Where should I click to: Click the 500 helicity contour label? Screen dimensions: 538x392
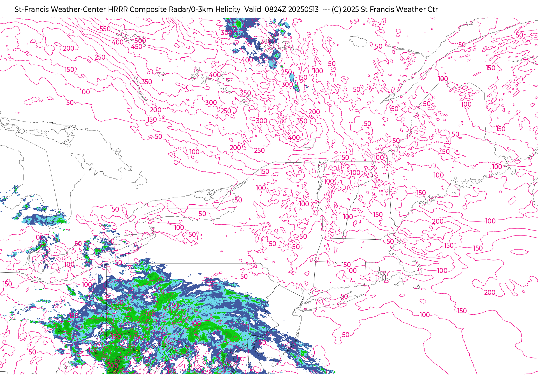140,41
